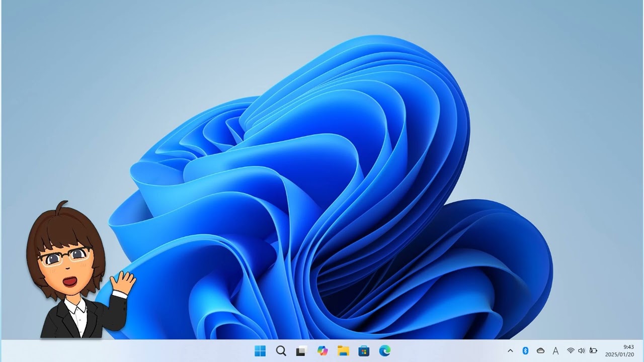Launch Microsoft Edge browser
Viewport: 644px width, 362px height.
385,351
